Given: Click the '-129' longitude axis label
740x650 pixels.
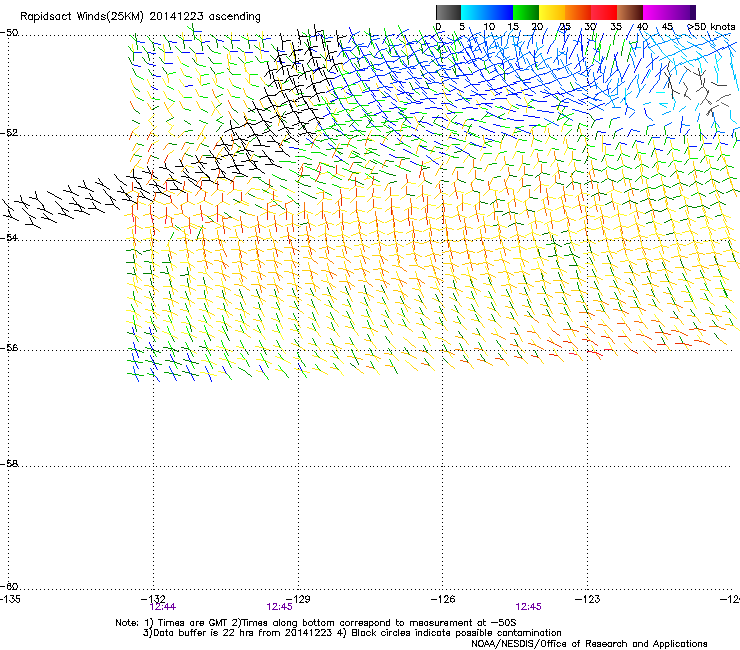Looking at the screenshot, I should coord(298,599).
